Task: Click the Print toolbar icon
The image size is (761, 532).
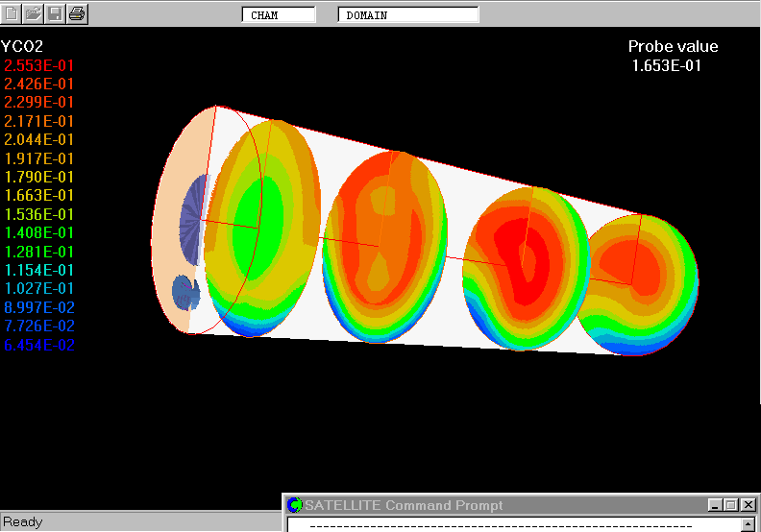Action: (x=78, y=13)
